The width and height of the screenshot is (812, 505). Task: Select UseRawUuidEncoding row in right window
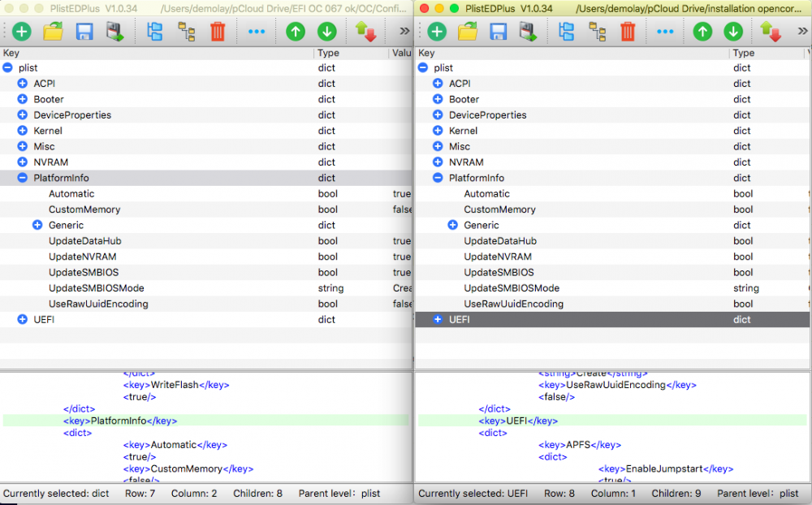[613, 304]
